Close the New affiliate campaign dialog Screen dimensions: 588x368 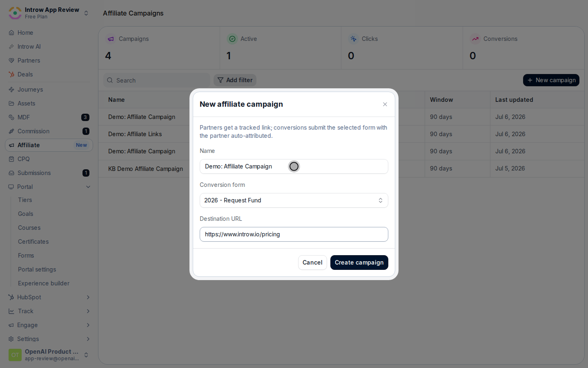[385, 104]
